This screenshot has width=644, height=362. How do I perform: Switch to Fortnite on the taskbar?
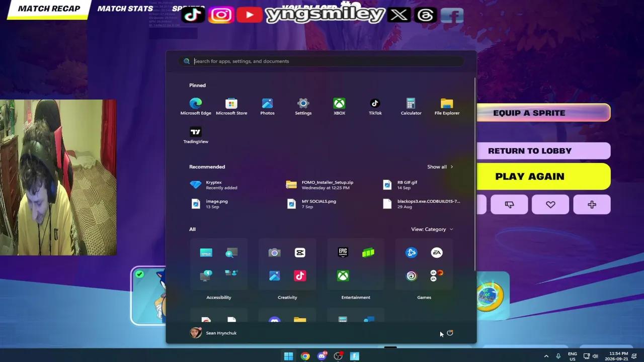coord(355,356)
